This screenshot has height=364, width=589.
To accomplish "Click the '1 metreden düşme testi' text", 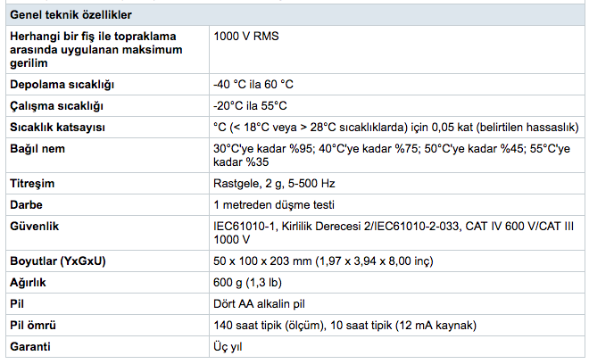I will pyautogui.click(x=269, y=205).
